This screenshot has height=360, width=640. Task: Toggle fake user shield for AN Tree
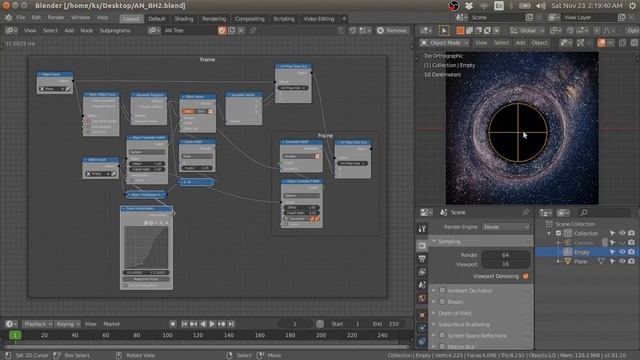(x=222, y=31)
